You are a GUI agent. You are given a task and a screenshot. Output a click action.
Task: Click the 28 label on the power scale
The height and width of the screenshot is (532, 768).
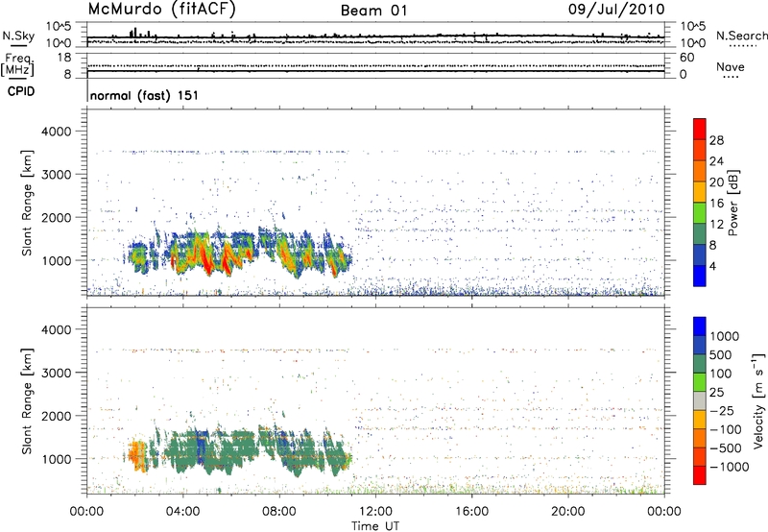(716, 140)
